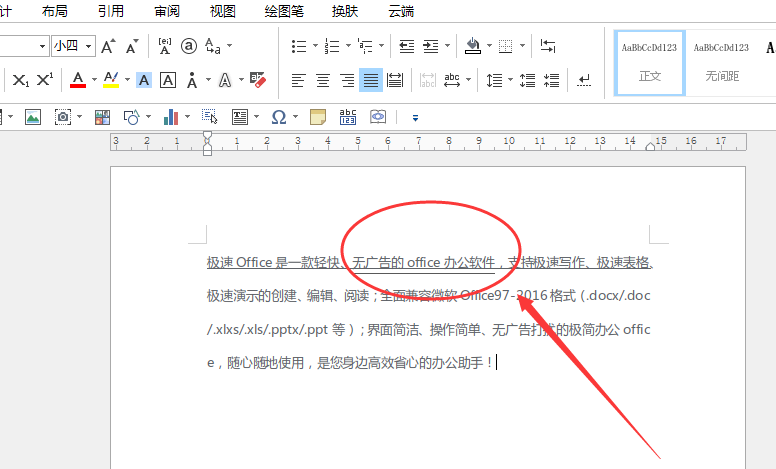Apply paragraph shading fill
776x469 pixels.
tap(473, 46)
